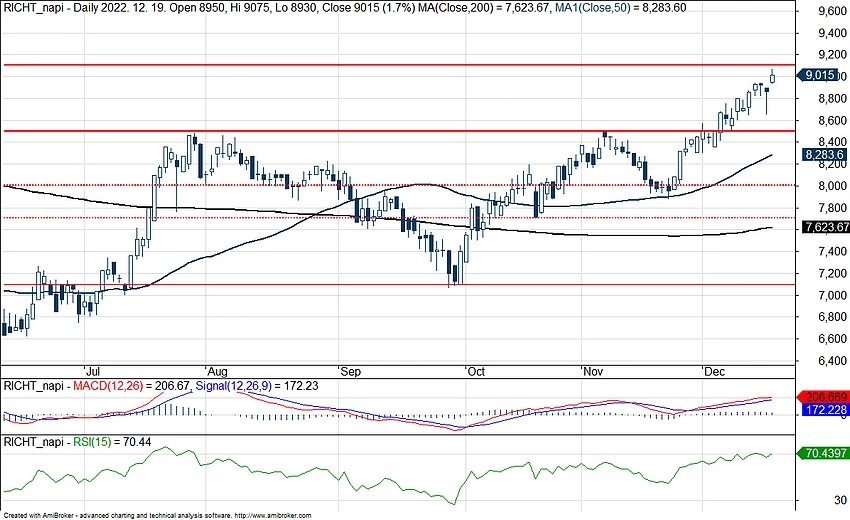Click the Dec label on time axis

714,369
